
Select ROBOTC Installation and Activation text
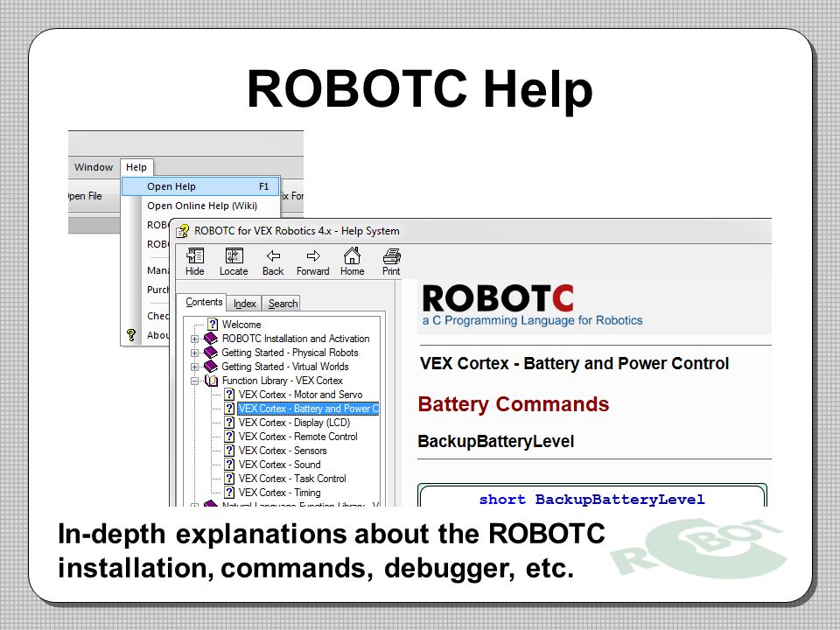tap(296, 339)
